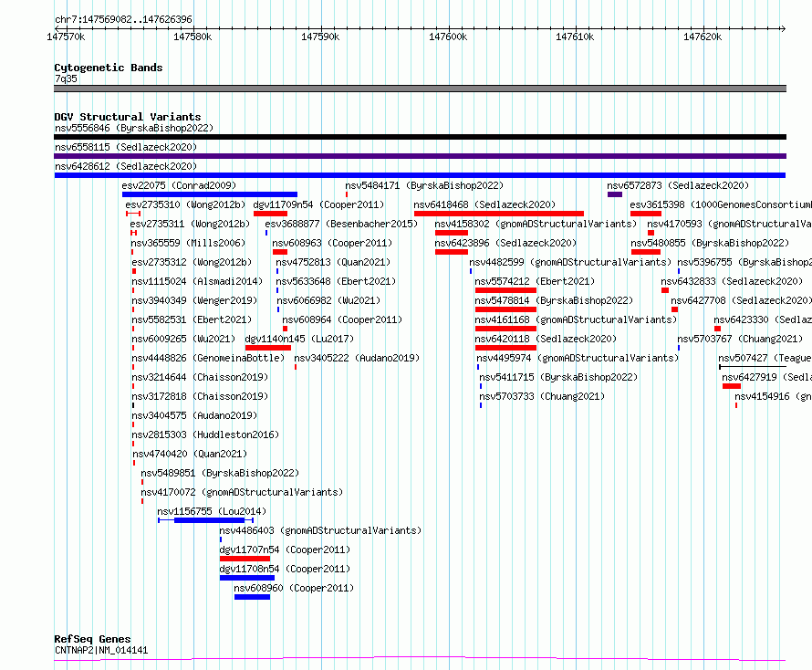This screenshot has width=812, height=670.
Task: Open the nsv4170072 gnomAD label
Action: click(x=242, y=492)
